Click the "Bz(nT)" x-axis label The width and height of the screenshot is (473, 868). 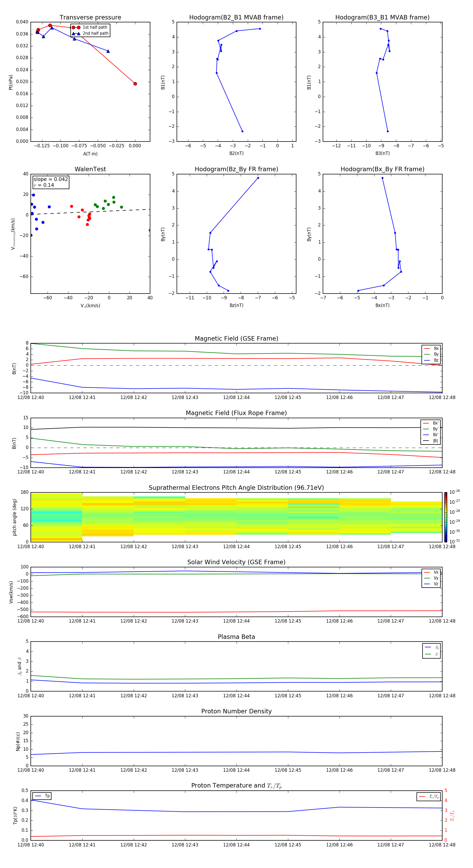pos(236,306)
